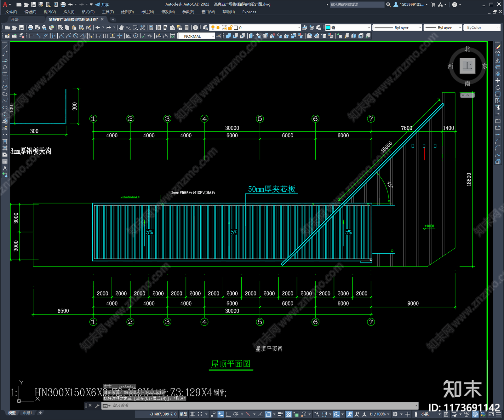Viewport: 504px width, 420px height.
Task: Click the 共享 share button in the title bar
Action: coord(102,5)
